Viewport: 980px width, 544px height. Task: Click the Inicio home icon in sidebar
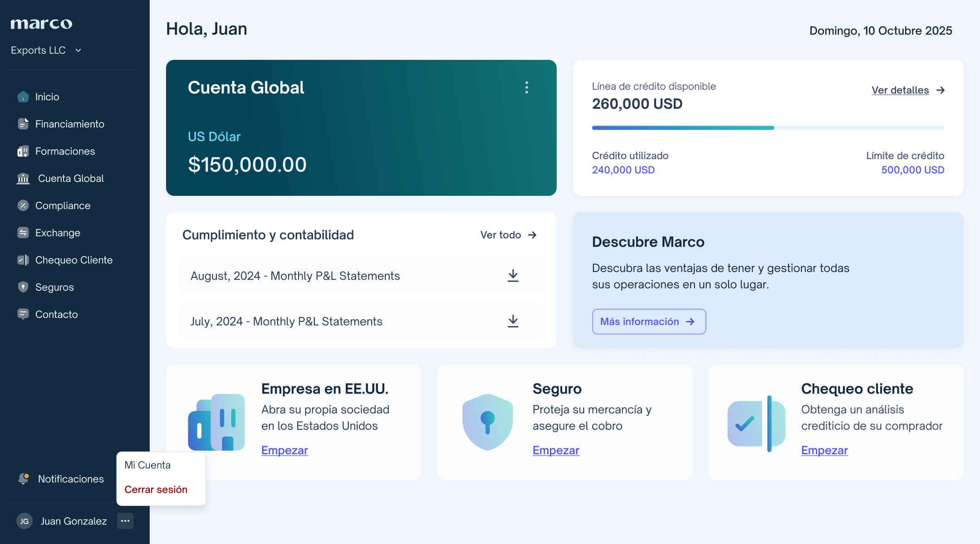pos(23,97)
